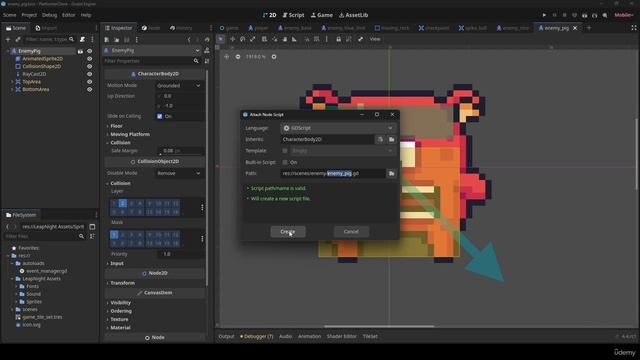
Task: Click the Run Project play icon
Action: tap(544, 15)
